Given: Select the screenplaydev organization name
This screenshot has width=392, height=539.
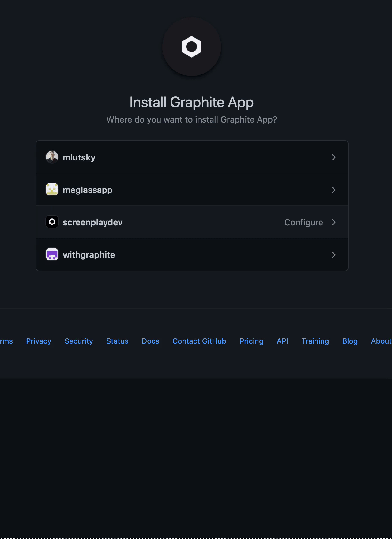Looking at the screenshot, I should click(x=92, y=222).
